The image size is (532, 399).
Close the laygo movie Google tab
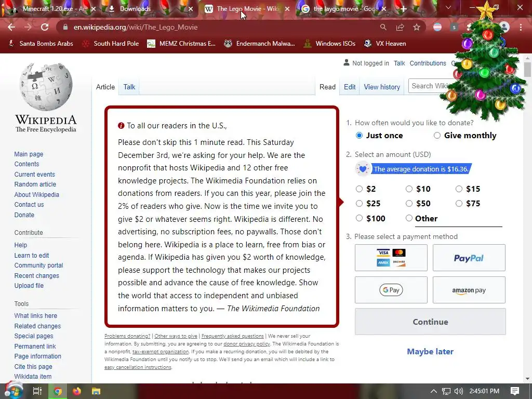pyautogui.click(x=384, y=9)
